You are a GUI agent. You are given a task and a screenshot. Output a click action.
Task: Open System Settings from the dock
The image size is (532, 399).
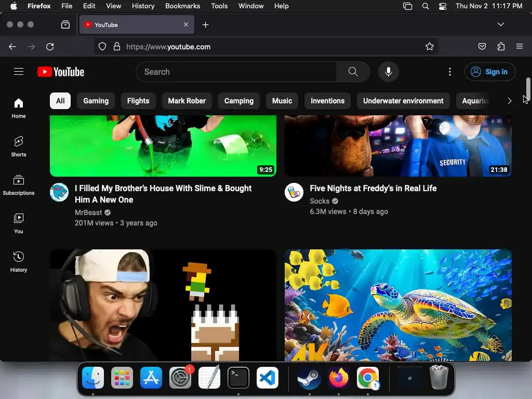click(180, 378)
